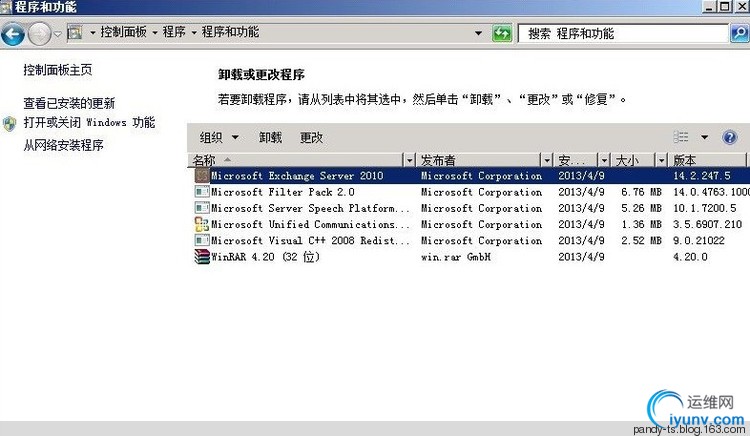Click the shield icon beside Windows 功能
750x436 pixels.
pos(10,124)
